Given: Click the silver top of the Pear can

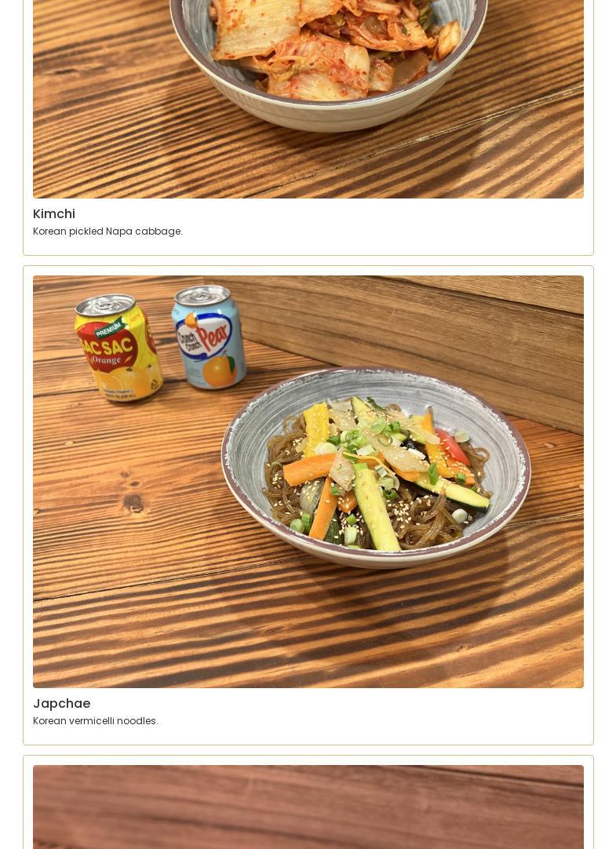Looking at the screenshot, I should (202, 295).
